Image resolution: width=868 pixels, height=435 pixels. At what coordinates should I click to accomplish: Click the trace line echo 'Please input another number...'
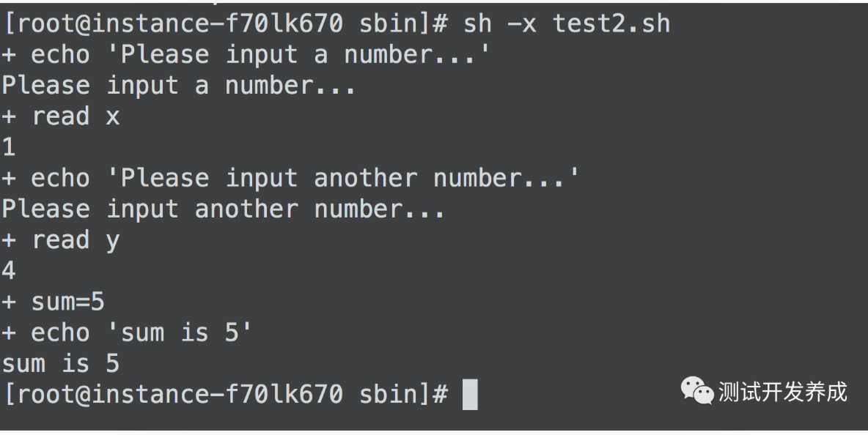(290, 179)
